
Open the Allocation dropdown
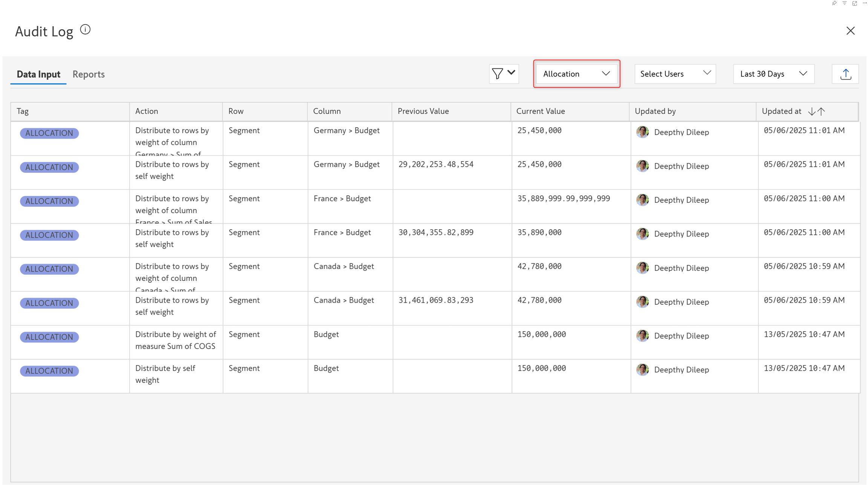click(x=576, y=74)
